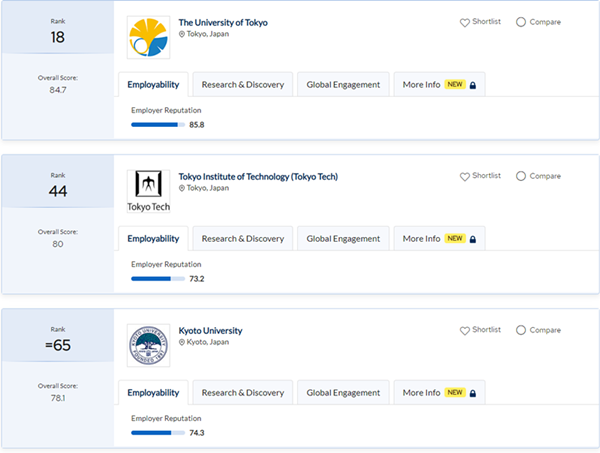Screen dimensions: 600x453
Task: Click Shortlist label for Tokyo Tech
Action: (x=486, y=176)
